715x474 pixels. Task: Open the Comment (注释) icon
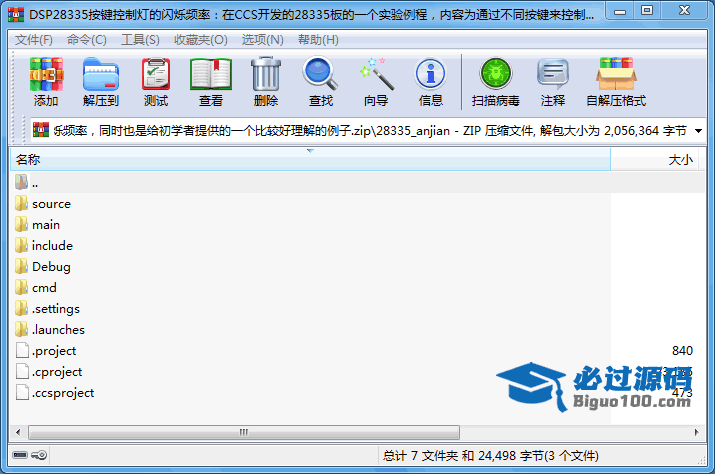click(553, 74)
